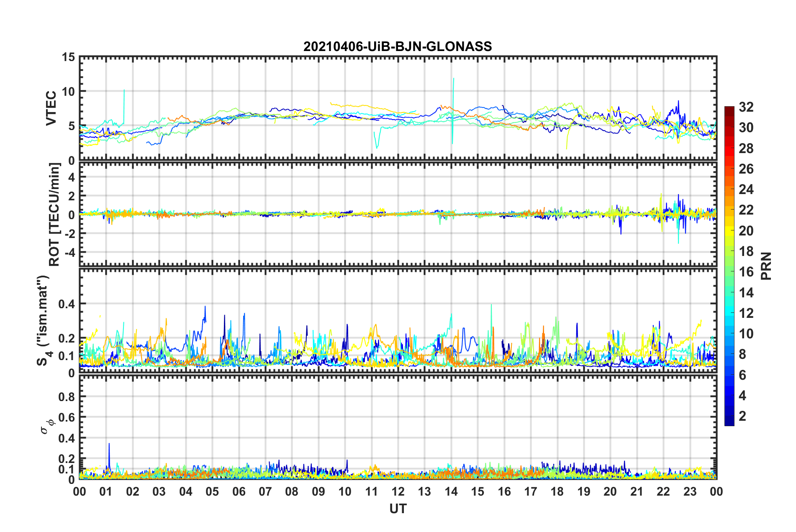Click the VTEC axis tick value 5
The height and width of the screenshot is (532, 796).
click(x=72, y=126)
